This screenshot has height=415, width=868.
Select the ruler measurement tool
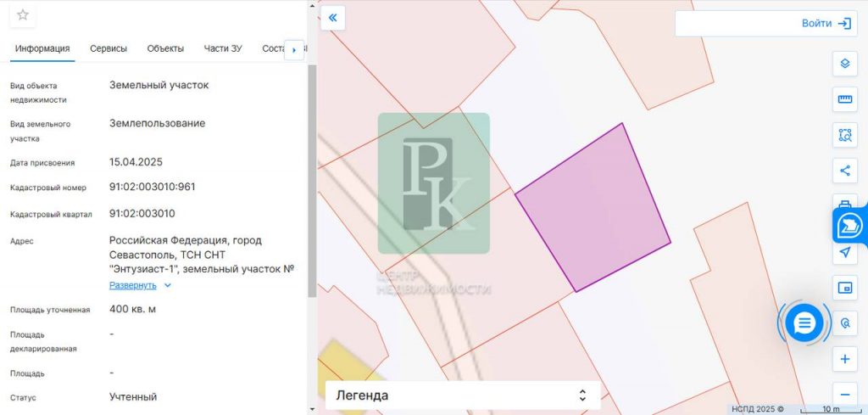click(x=845, y=99)
